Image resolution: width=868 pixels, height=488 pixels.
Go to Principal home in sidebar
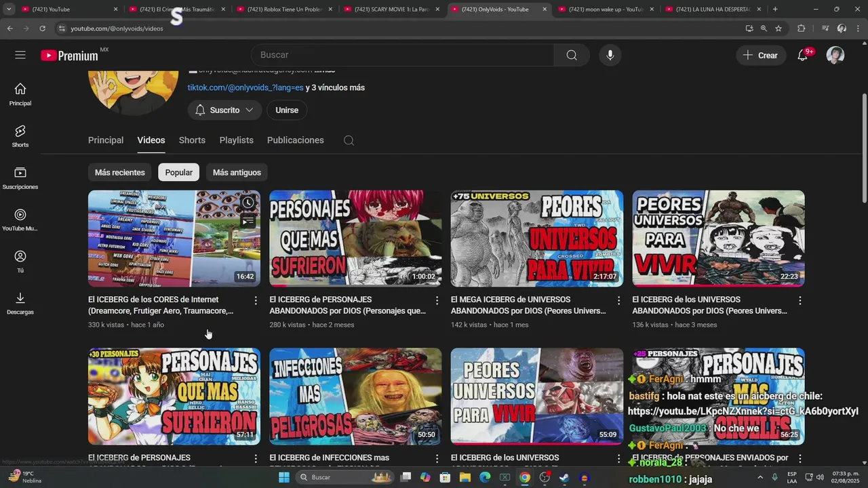[20, 94]
